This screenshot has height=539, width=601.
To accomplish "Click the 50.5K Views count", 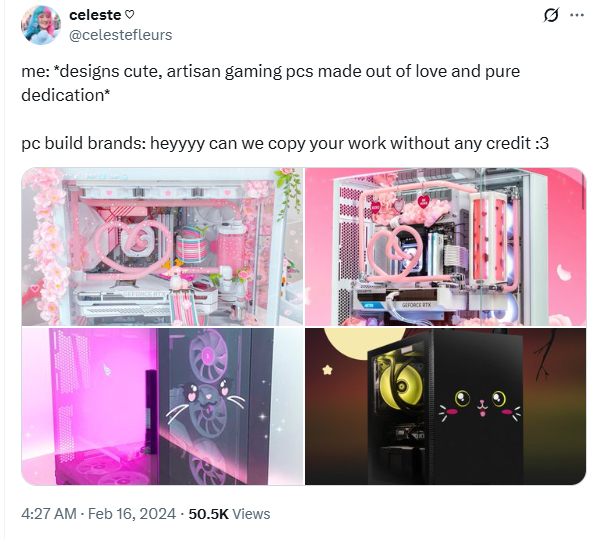I will coord(229,514).
